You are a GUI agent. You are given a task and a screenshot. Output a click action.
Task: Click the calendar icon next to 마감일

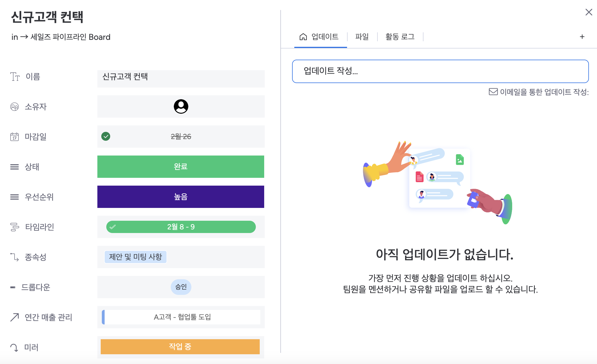15,137
